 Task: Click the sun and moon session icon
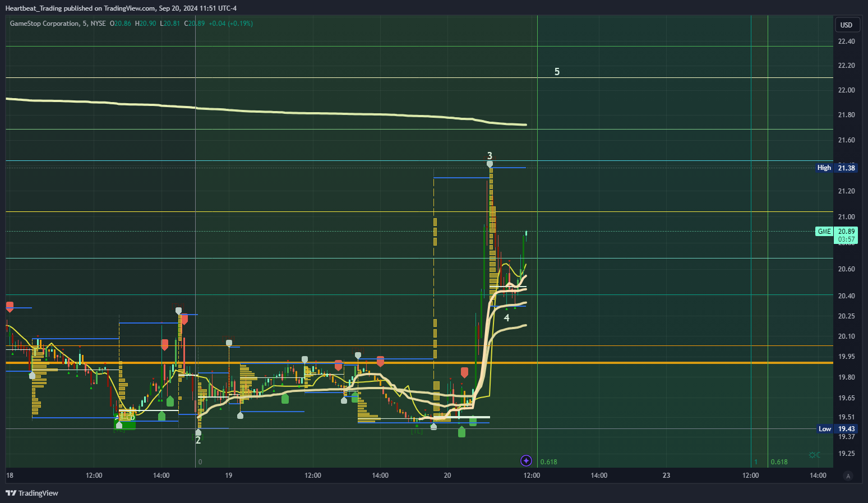pyautogui.click(x=814, y=455)
